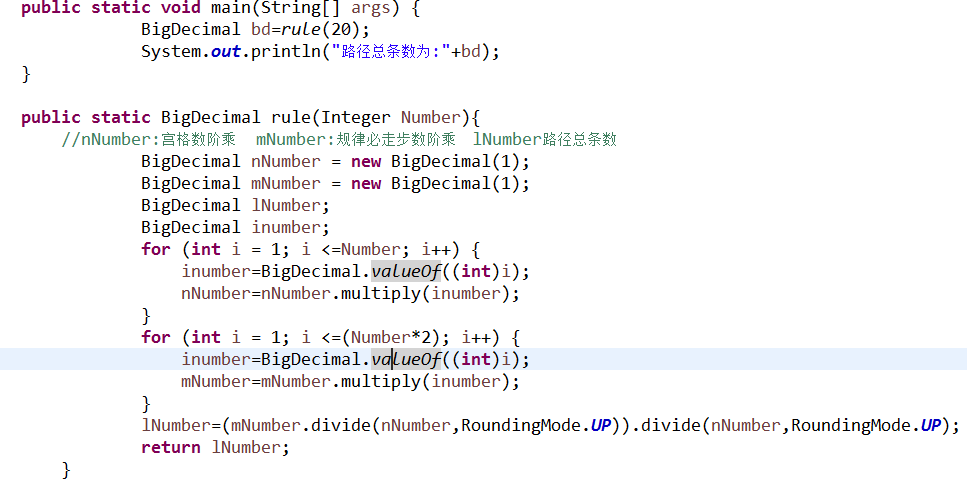Click the 'Integer Number' parameter

(x=391, y=117)
